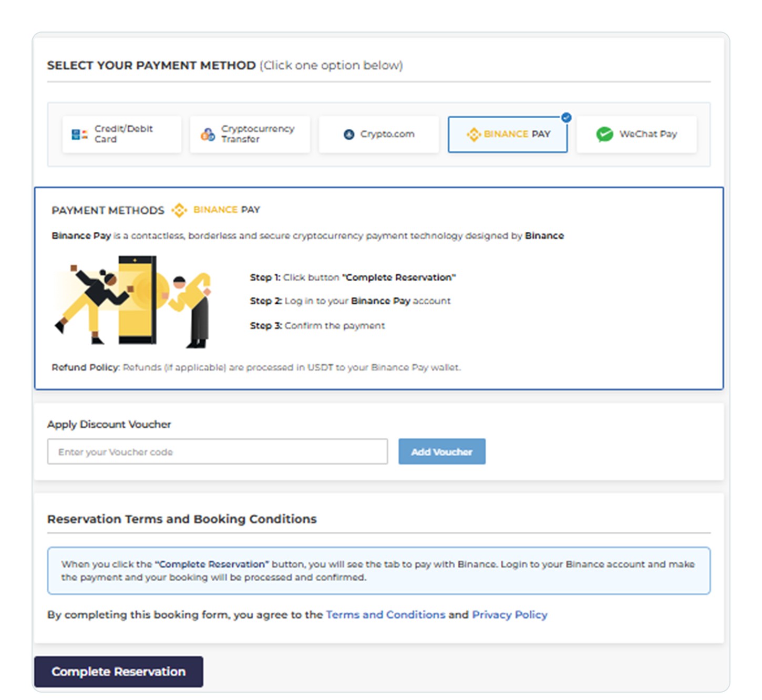This screenshot has width=762, height=700.
Task: Click the Binance Pay logo in Payment Methods header
Action: (216, 210)
